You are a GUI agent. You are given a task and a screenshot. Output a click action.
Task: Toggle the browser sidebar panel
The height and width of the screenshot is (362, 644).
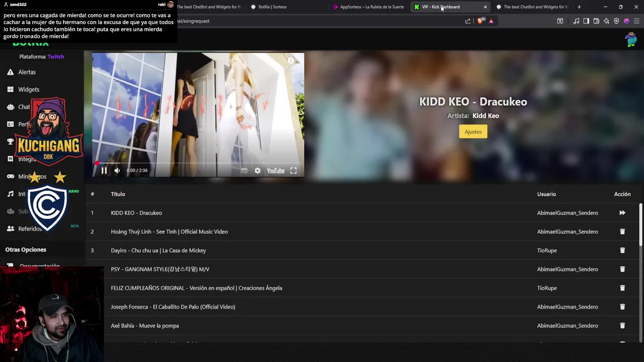tap(586, 21)
